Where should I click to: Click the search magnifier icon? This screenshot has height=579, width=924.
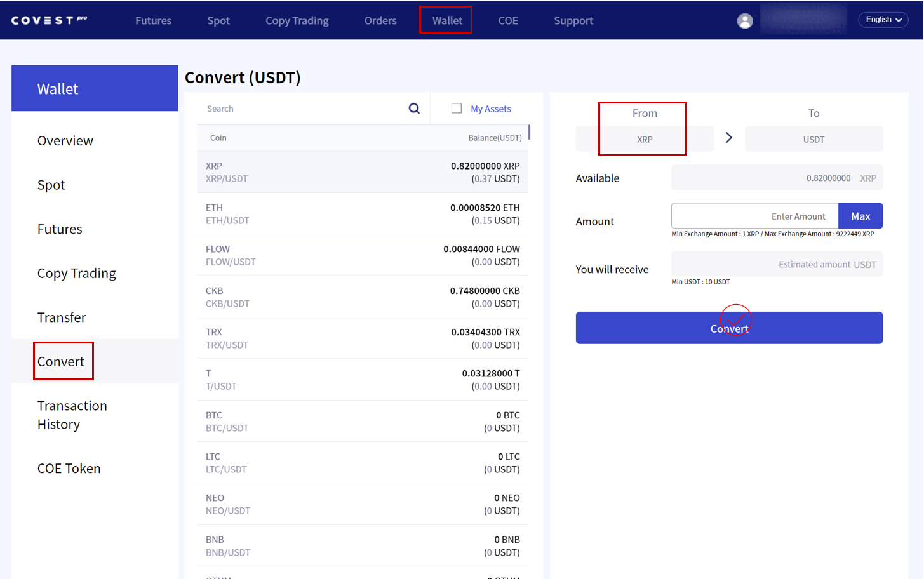pos(414,109)
